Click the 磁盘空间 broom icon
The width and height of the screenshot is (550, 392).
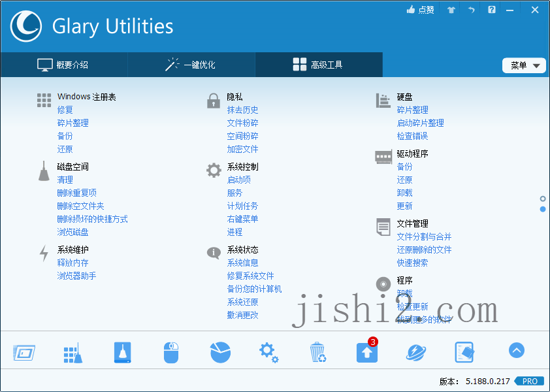point(44,171)
